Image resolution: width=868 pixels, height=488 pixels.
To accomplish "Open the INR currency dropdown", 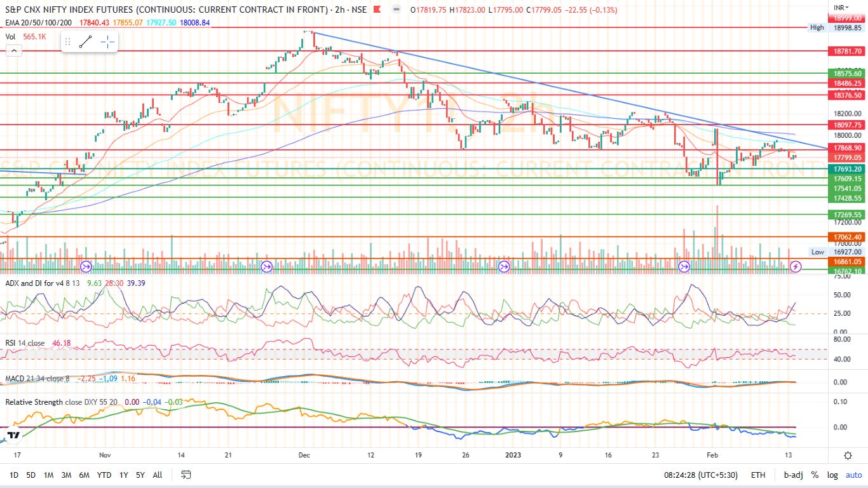I will (x=842, y=7).
